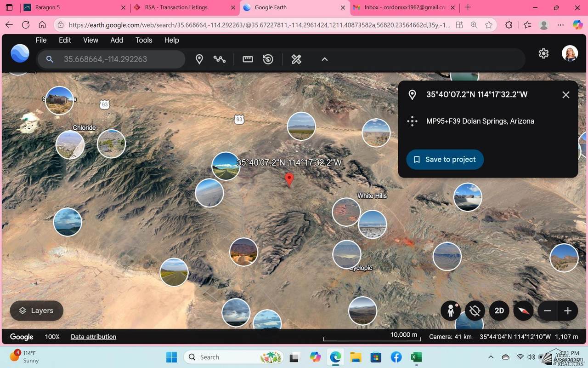Expand the Layers panel
The width and height of the screenshot is (588, 368).
coord(36,311)
